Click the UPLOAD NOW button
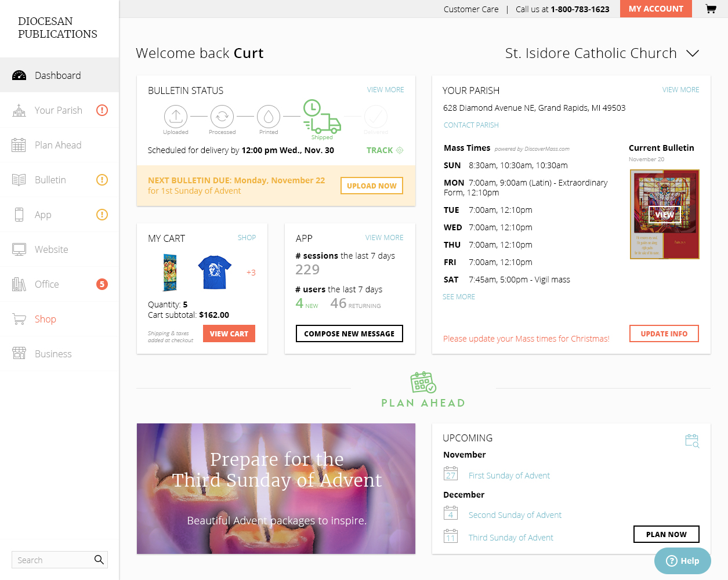Image resolution: width=728 pixels, height=580 pixels. 372,186
